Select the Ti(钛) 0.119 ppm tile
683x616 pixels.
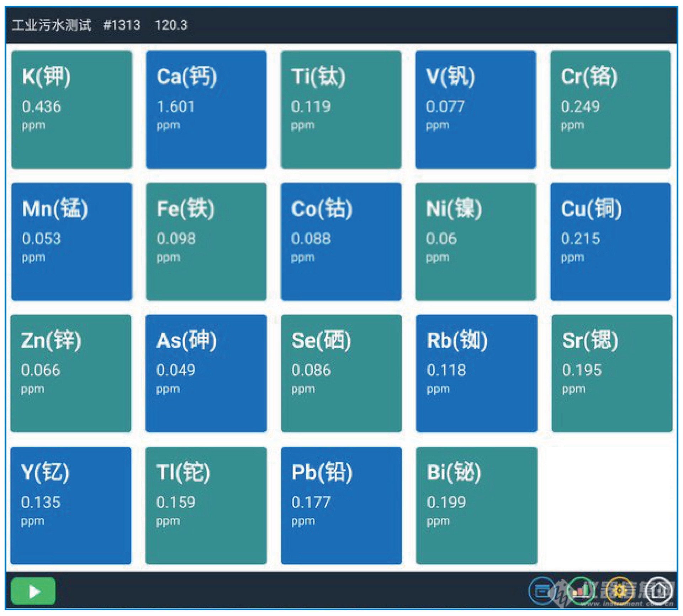point(341,109)
